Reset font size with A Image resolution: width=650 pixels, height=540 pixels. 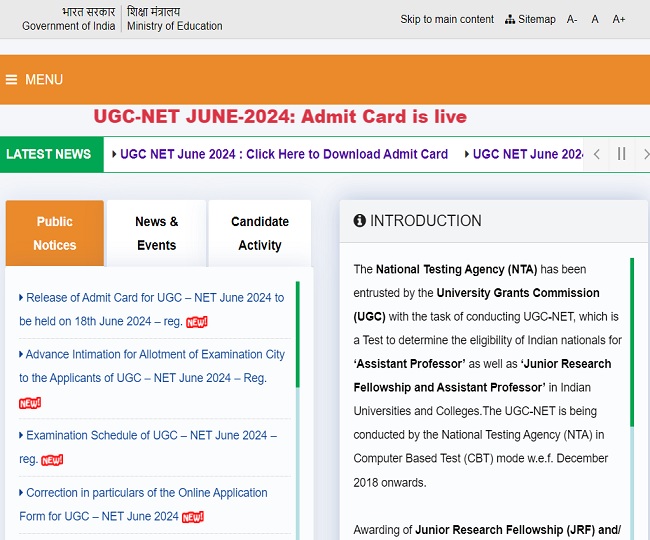click(595, 19)
